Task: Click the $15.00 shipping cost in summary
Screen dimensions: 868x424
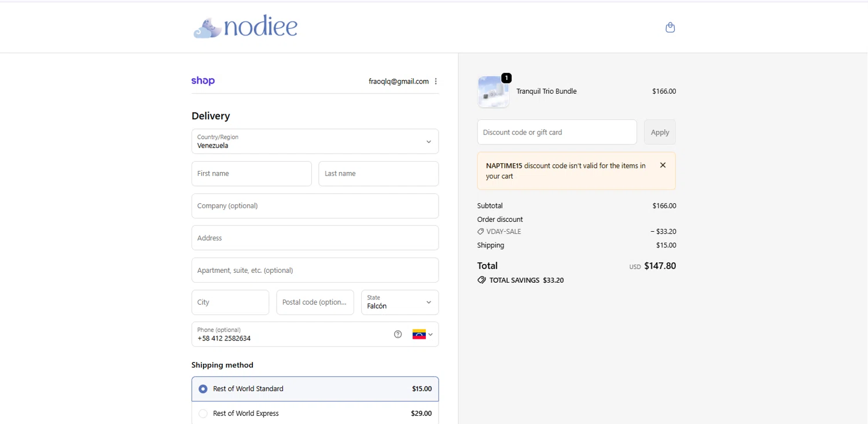Action: pos(666,246)
